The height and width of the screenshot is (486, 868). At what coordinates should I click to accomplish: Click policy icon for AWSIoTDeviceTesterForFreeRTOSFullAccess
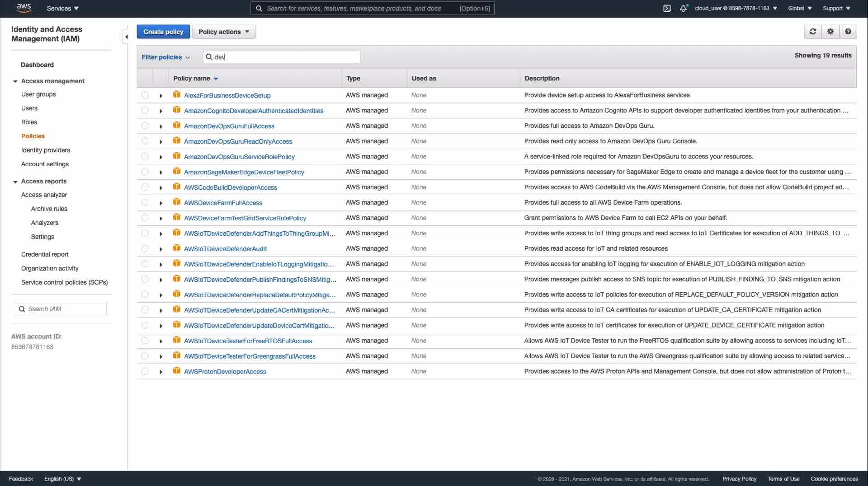pos(177,341)
